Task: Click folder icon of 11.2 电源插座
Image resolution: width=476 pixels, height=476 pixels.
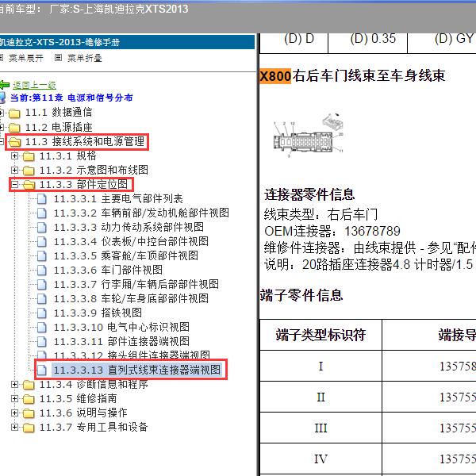Action: point(14,128)
